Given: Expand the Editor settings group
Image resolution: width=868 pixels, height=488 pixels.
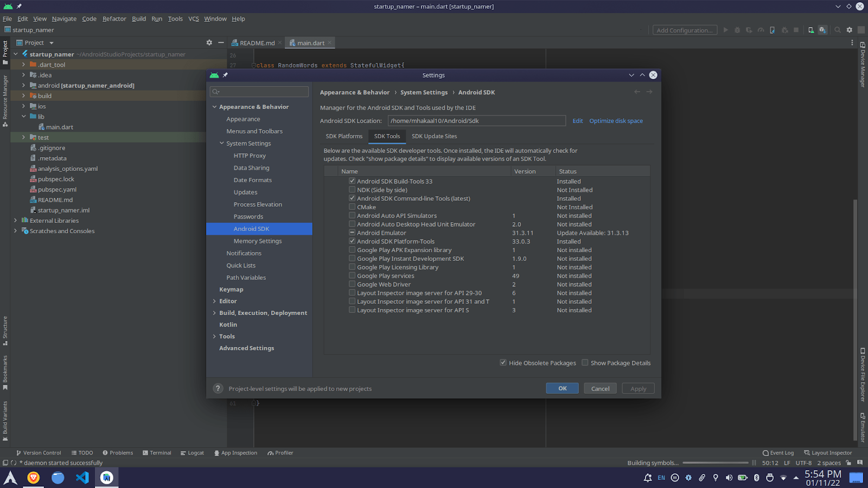Looking at the screenshot, I should (214, 301).
